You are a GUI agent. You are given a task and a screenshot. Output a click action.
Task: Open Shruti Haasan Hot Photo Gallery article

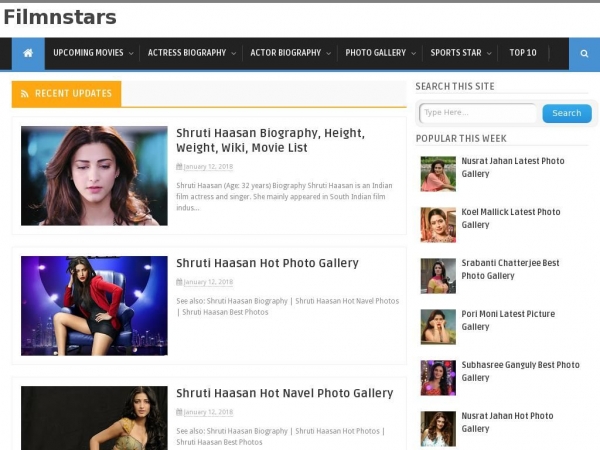[267, 263]
